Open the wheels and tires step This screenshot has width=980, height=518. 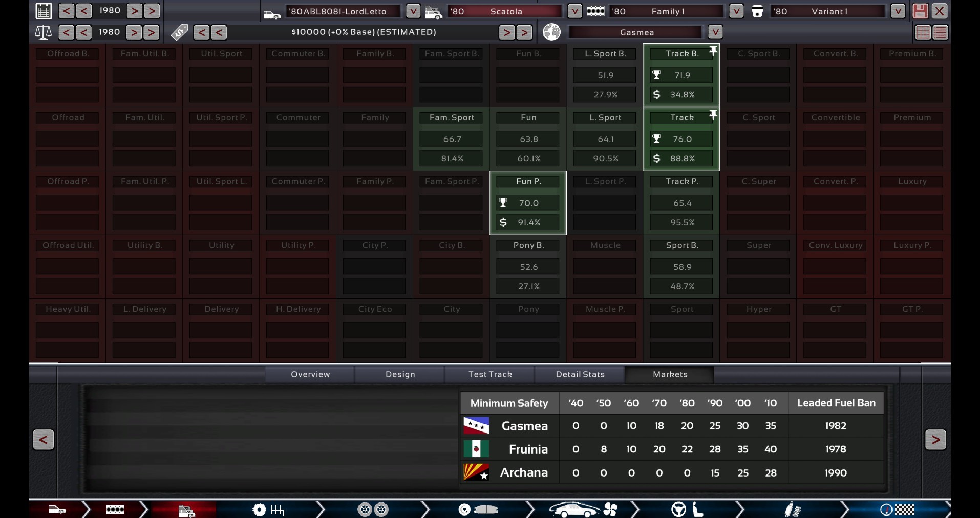click(x=373, y=509)
